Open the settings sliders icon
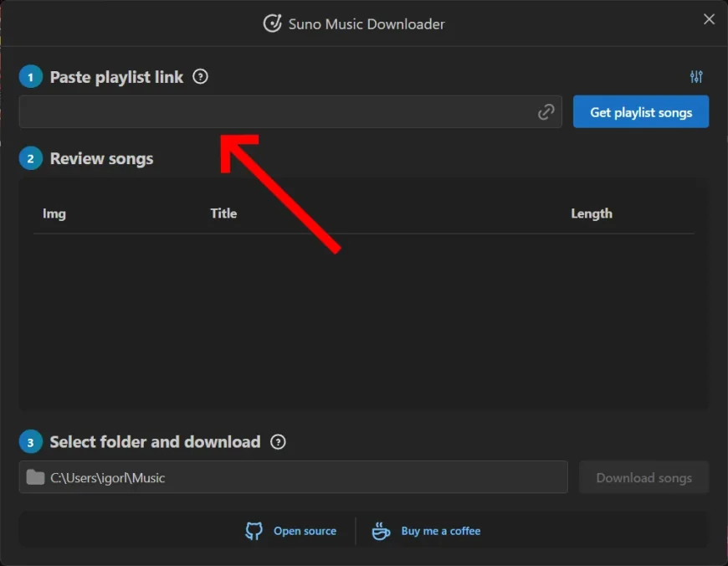Screen dimensions: 728x566 tap(696, 77)
